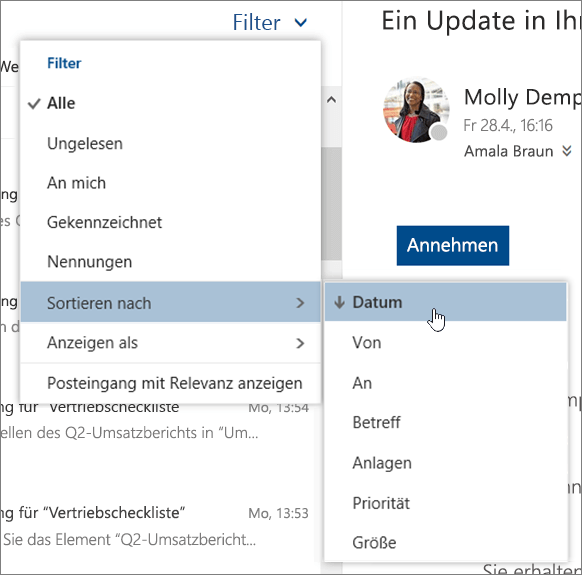
Task: Click the Fr 28.4., 16:16 timestamp
Action: coord(508,125)
